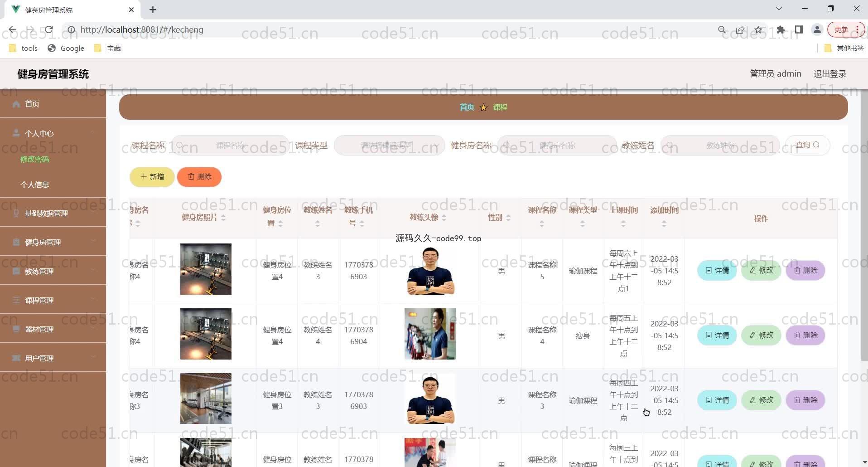Focus the 课程名称 search field

[230, 145]
